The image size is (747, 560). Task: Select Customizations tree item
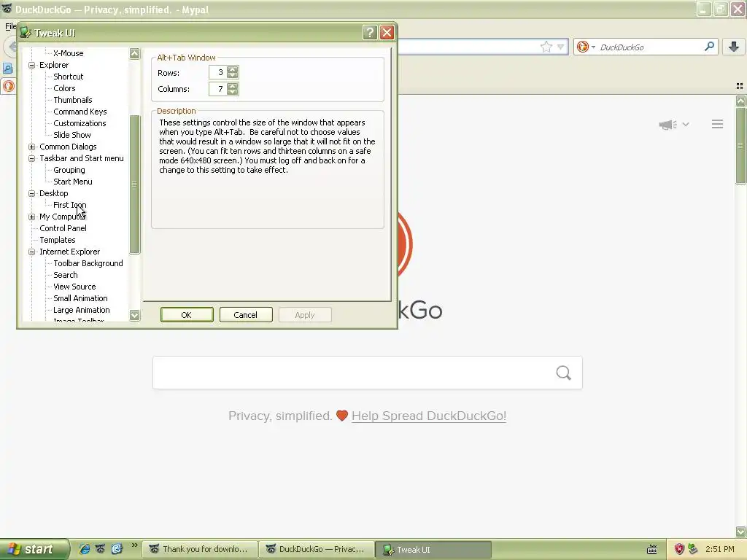[x=80, y=123]
